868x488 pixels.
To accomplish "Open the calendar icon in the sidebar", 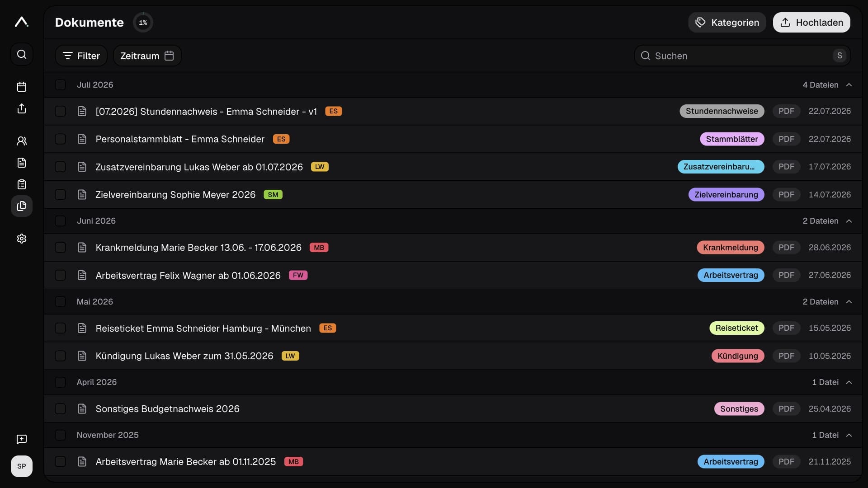I will 22,87.
